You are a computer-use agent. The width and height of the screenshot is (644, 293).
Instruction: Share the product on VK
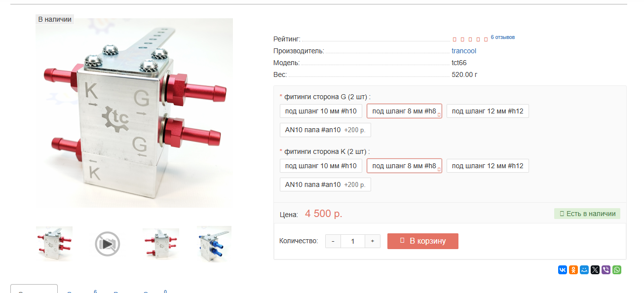click(x=563, y=270)
